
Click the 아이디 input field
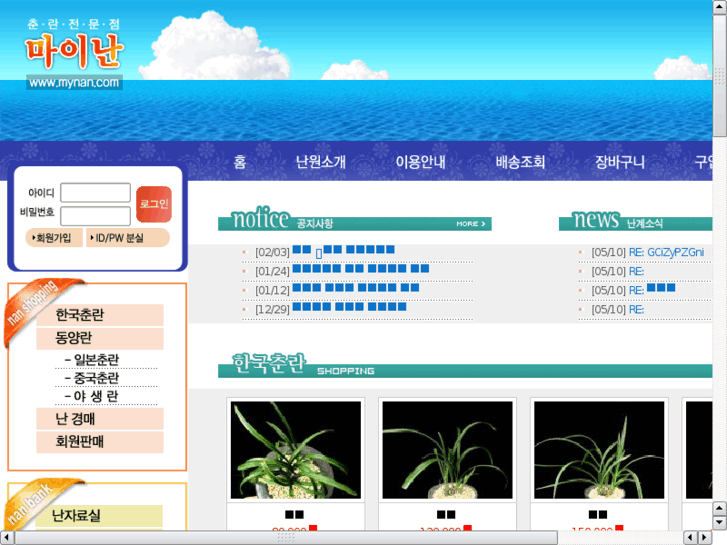[96, 192]
